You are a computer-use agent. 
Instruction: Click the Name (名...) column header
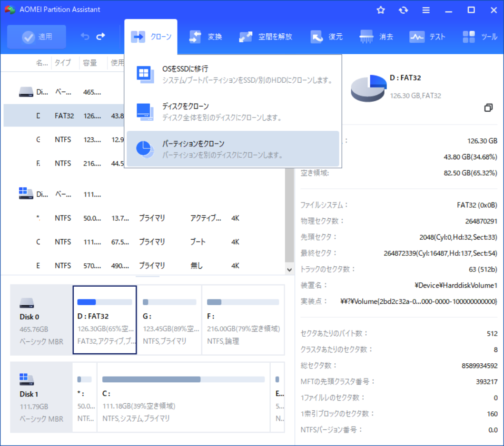tap(42, 63)
